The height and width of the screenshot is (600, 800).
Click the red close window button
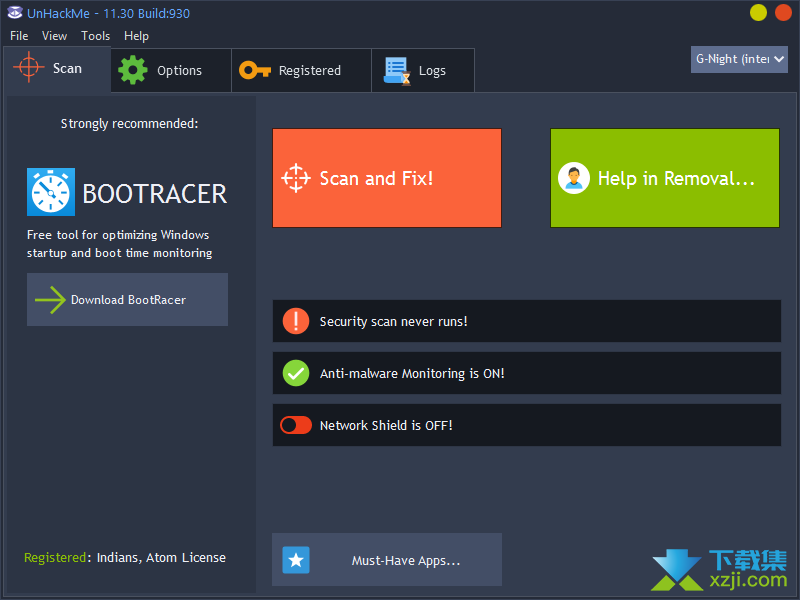coord(783,13)
